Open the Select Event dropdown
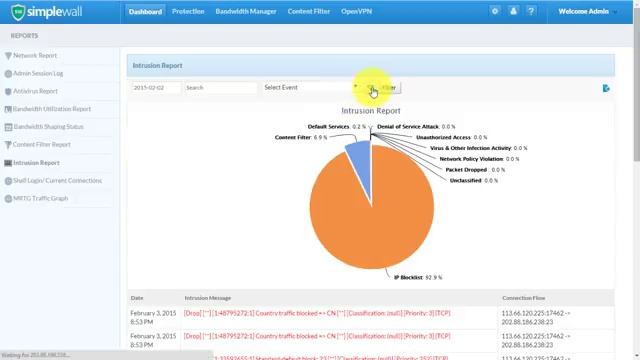This screenshot has width=640, height=360. pos(311,87)
